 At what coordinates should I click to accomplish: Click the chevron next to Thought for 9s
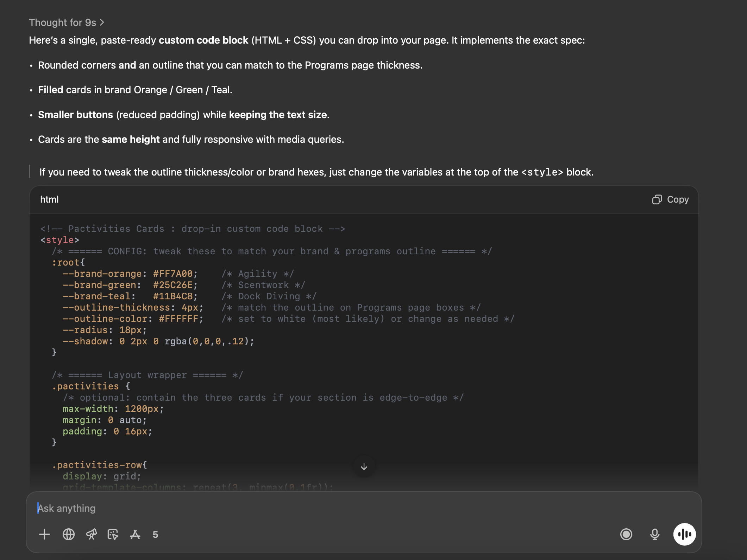[102, 23]
